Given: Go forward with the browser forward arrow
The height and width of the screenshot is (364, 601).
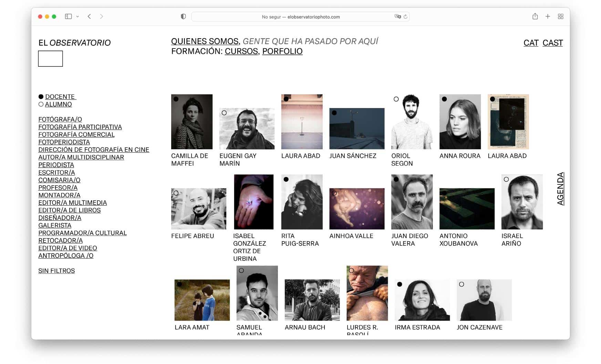Looking at the screenshot, I should [x=101, y=16].
